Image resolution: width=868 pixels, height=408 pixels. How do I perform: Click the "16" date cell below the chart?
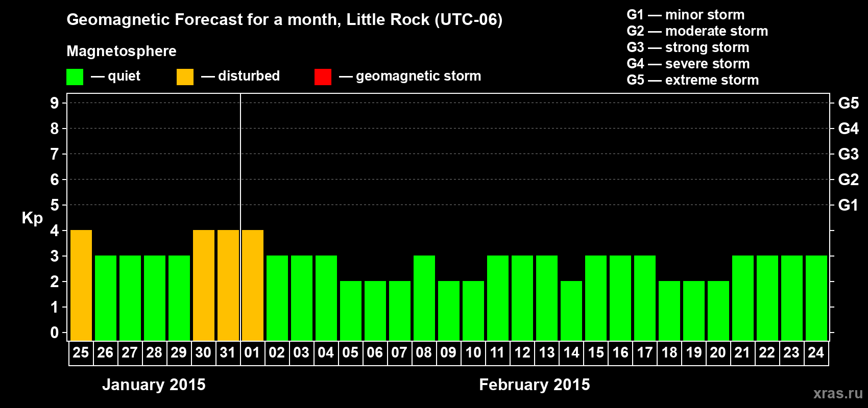620,353
